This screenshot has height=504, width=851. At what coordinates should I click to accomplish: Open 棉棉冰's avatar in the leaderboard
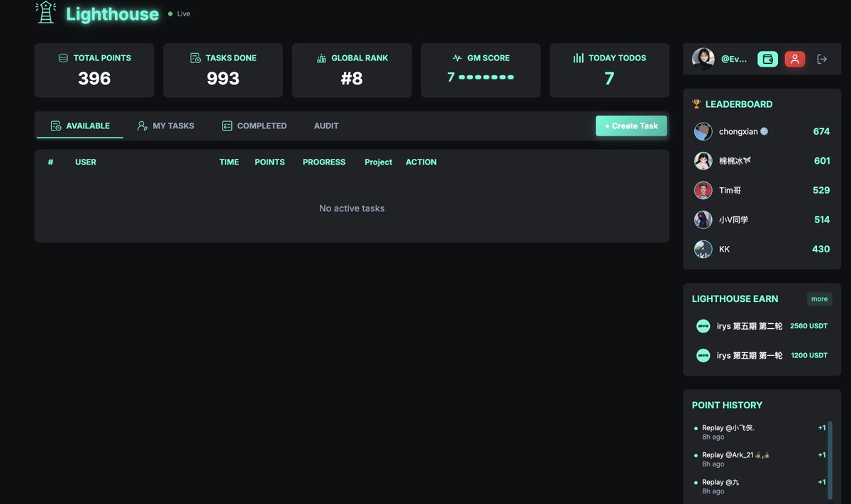click(703, 161)
